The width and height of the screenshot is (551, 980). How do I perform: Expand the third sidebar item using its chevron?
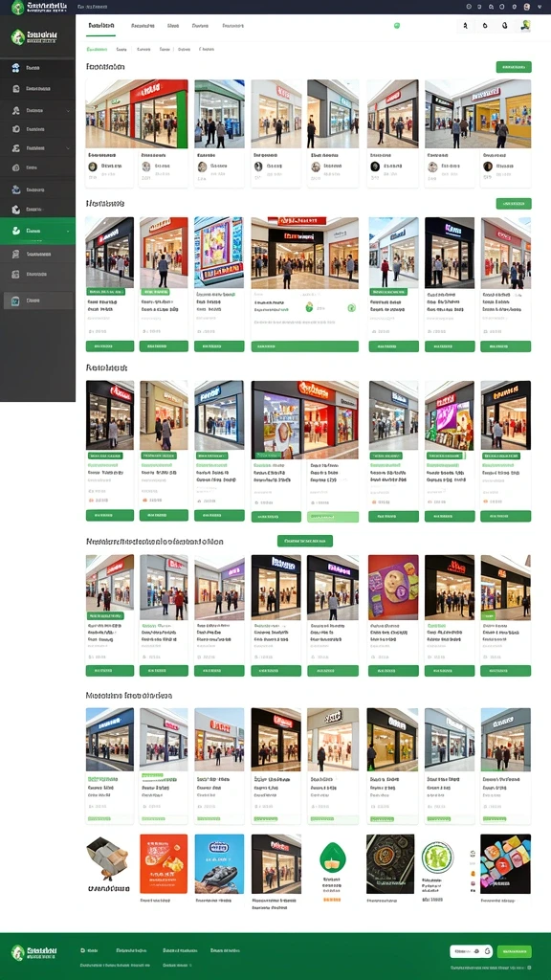(x=68, y=110)
